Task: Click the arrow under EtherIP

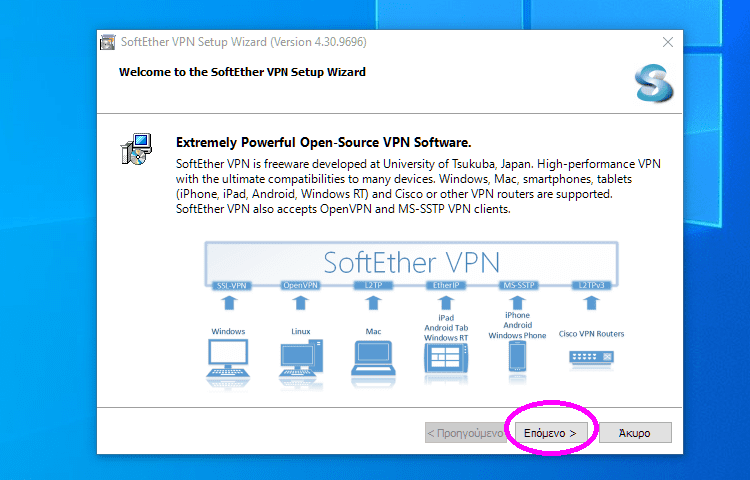Action: tap(446, 303)
